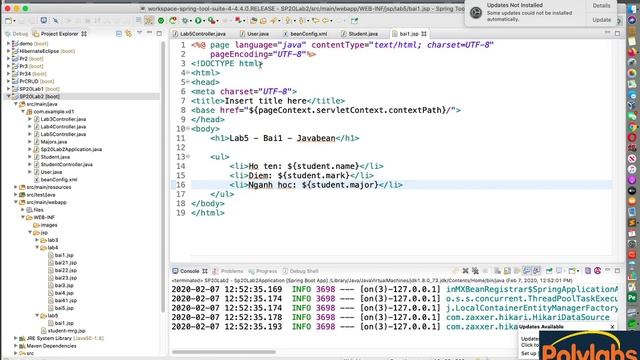Click the Debug bug toolbar icon

(185, 20)
